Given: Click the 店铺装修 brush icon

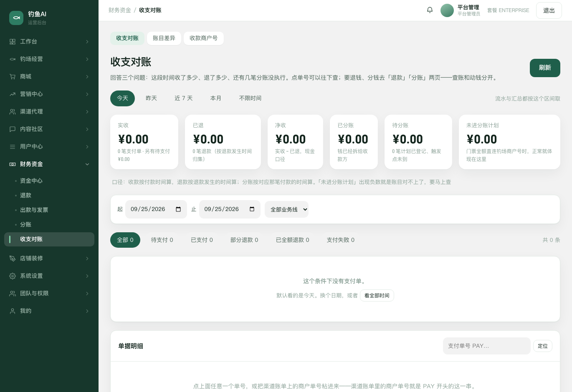Looking at the screenshot, I should pyautogui.click(x=13, y=259).
